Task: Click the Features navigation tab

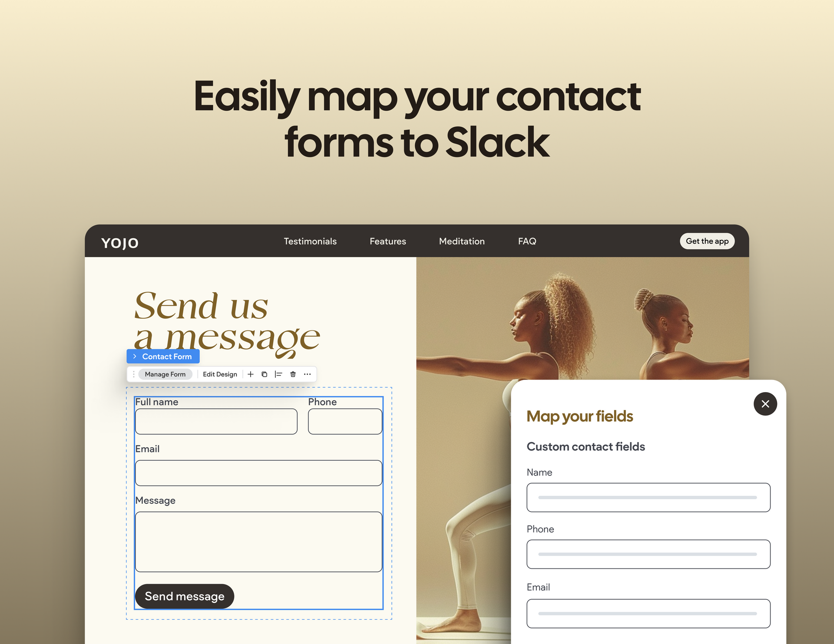Action: click(x=387, y=241)
